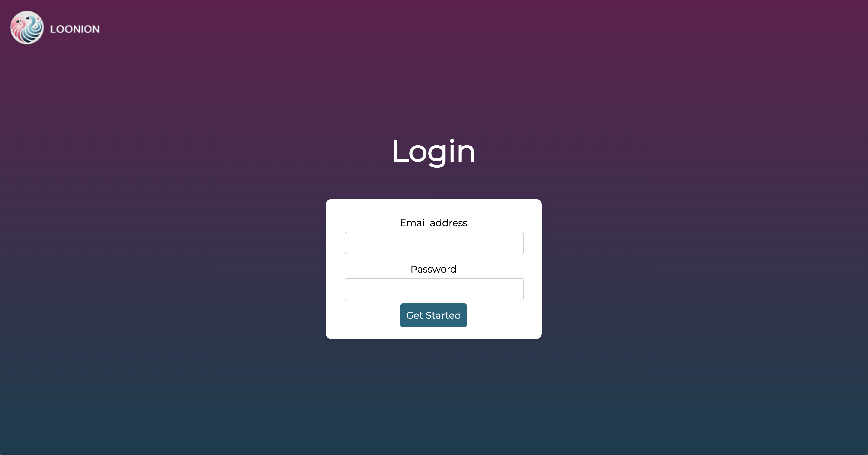The image size is (868, 455).
Task: Click the LOONION brand name text
Action: [75, 29]
